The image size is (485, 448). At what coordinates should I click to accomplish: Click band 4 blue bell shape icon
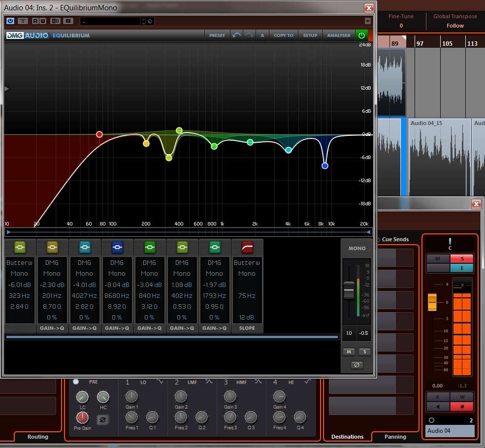[x=117, y=247]
